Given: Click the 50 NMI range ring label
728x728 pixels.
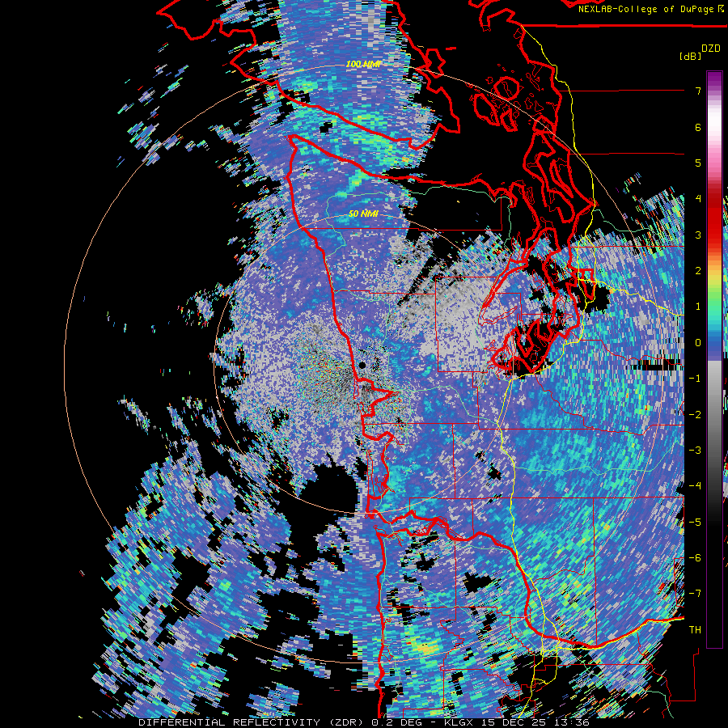Looking at the screenshot, I should click(363, 214).
